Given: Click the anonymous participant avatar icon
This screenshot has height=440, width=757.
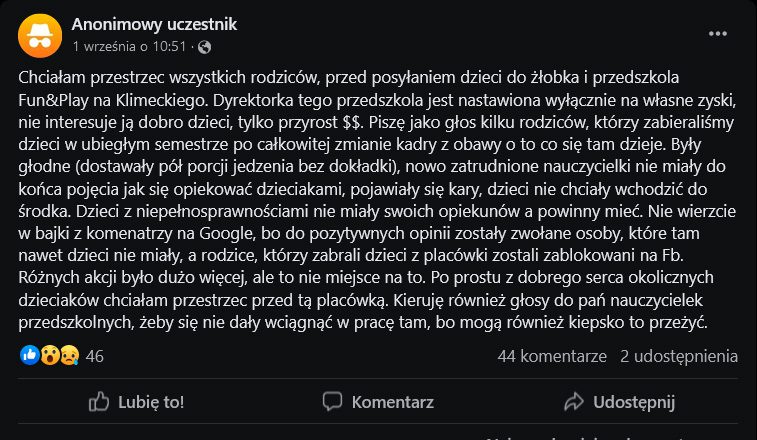Looking at the screenshot, I should pyautogui.click(x=39, y=35).
